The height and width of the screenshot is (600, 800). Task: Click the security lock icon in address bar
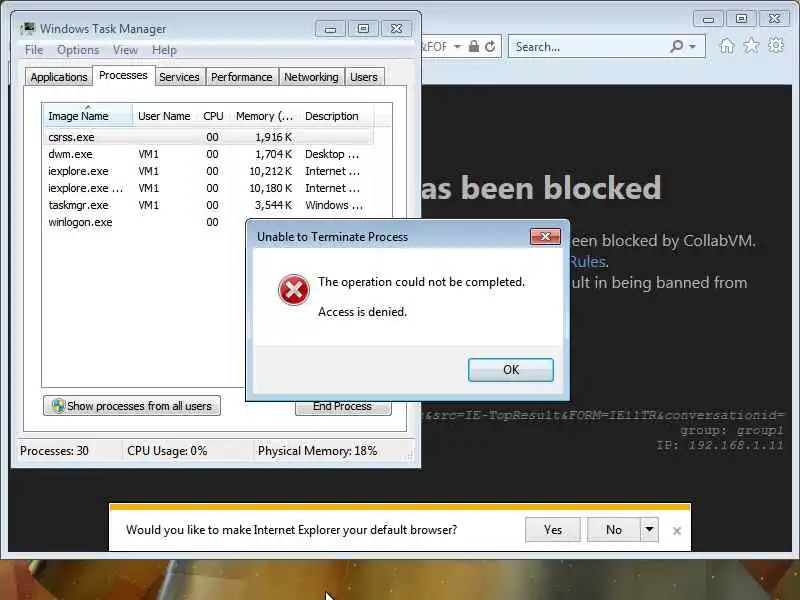(x=473, y=46)
